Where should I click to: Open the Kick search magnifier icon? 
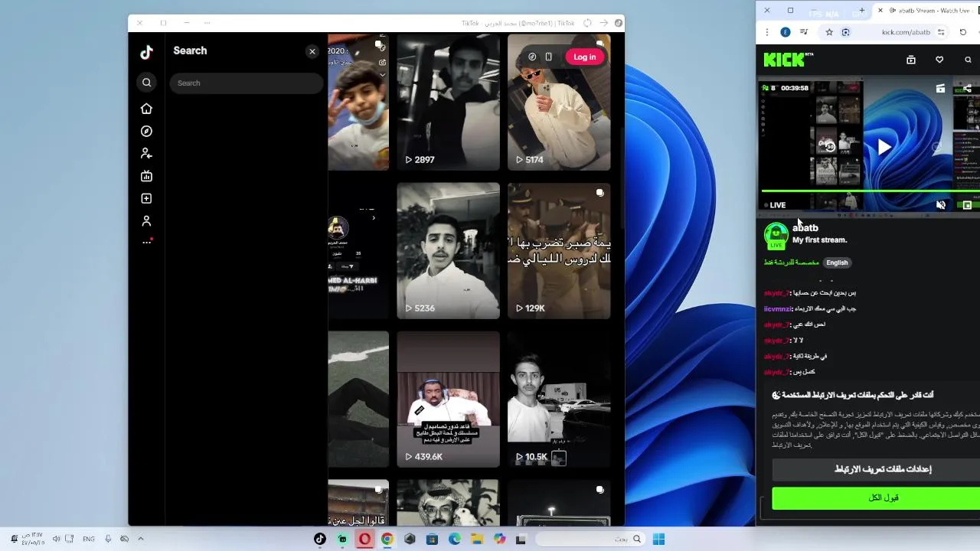click(968, 60)
